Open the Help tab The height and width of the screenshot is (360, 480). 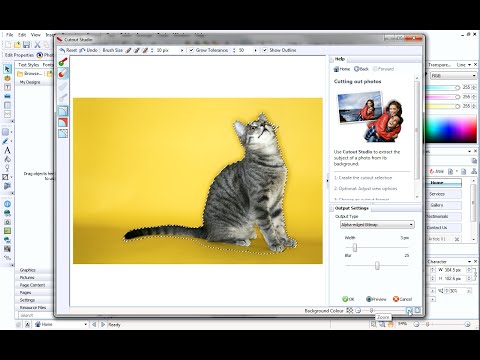[x=340, y=59]
